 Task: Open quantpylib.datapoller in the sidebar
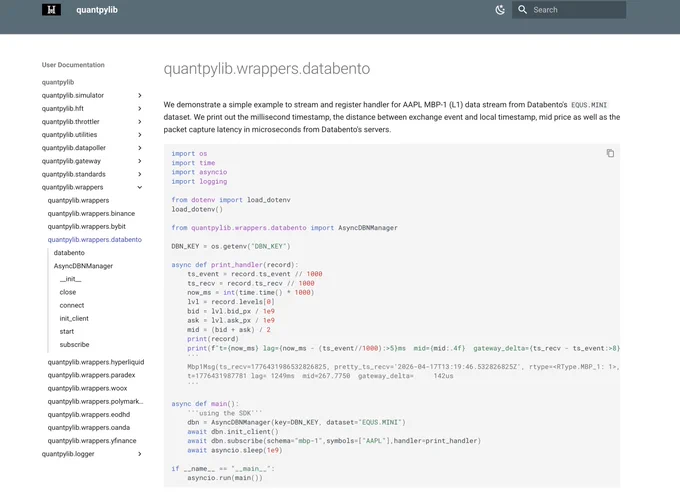(74, 148)
